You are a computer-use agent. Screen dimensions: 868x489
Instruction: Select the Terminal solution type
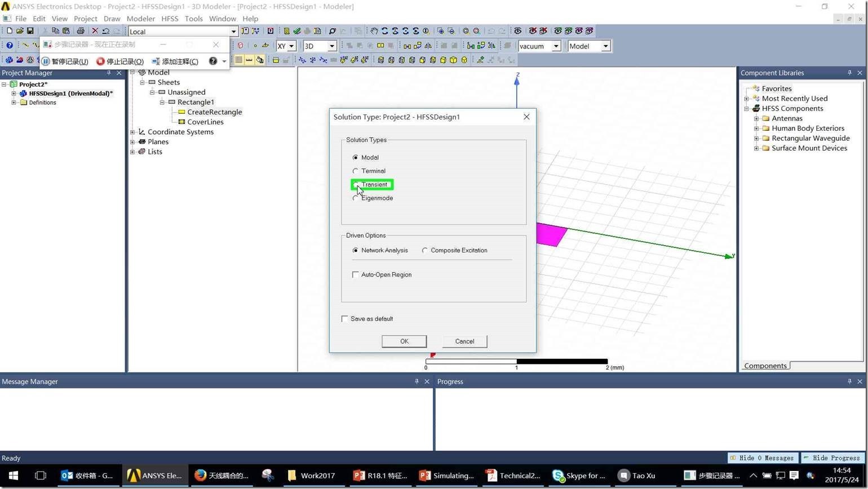pos(369,171)
